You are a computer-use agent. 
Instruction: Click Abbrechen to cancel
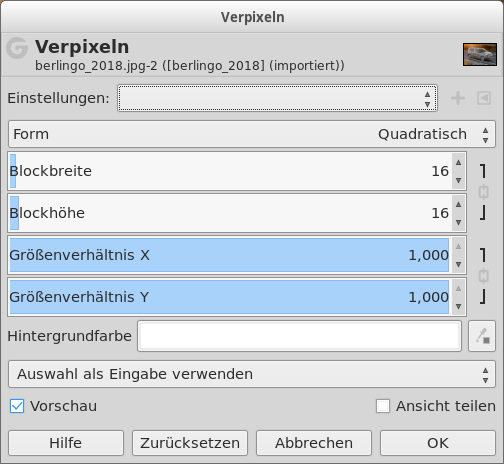(x=314, y=443)
